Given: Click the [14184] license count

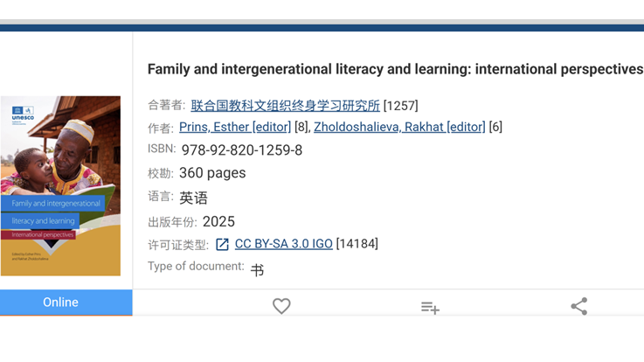Looking at the screenshot, I should point(357,244).
